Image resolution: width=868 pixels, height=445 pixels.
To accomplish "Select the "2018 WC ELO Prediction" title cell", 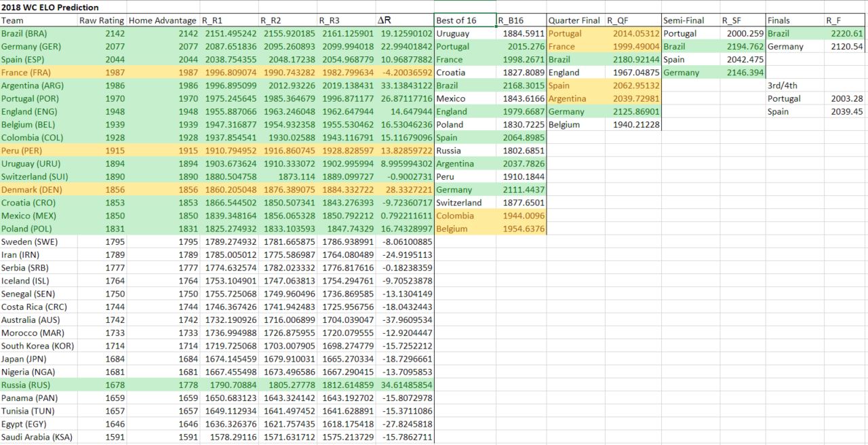I will [x=50, y=7].
